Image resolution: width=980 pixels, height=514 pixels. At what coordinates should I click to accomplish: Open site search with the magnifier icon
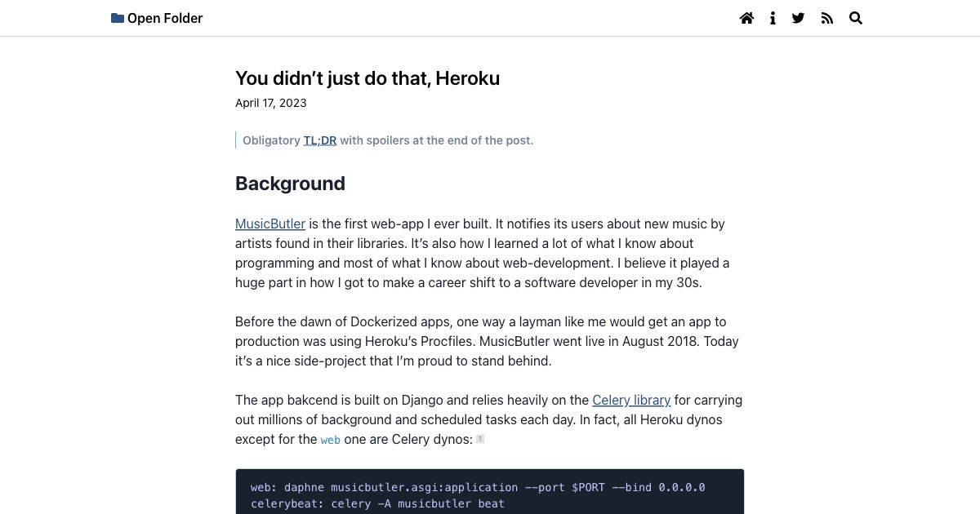pyautogui.click(x=856, y=18)
